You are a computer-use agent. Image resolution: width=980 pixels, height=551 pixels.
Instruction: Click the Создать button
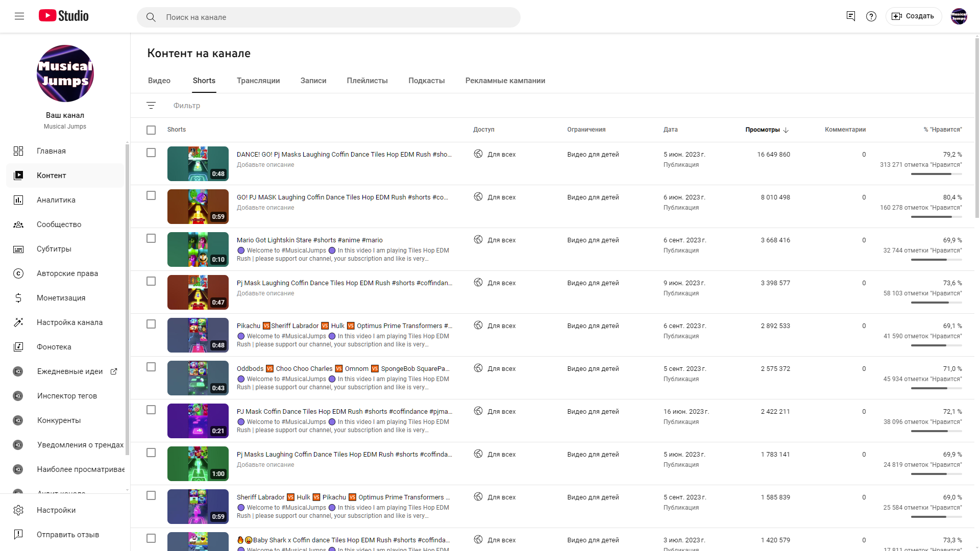click(913, 16)
